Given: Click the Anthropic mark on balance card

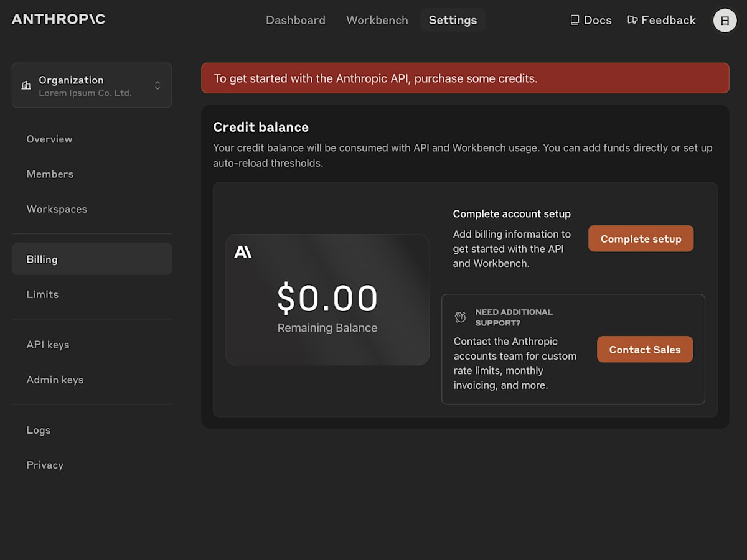Looking at the screenshot, I should click(x=243, y=252).
